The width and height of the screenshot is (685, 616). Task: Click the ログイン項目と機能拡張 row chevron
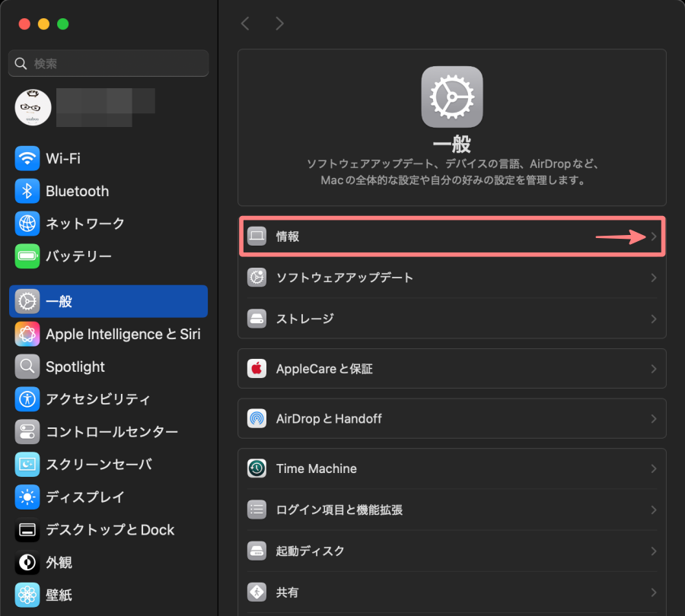click(x=654, y=510)
